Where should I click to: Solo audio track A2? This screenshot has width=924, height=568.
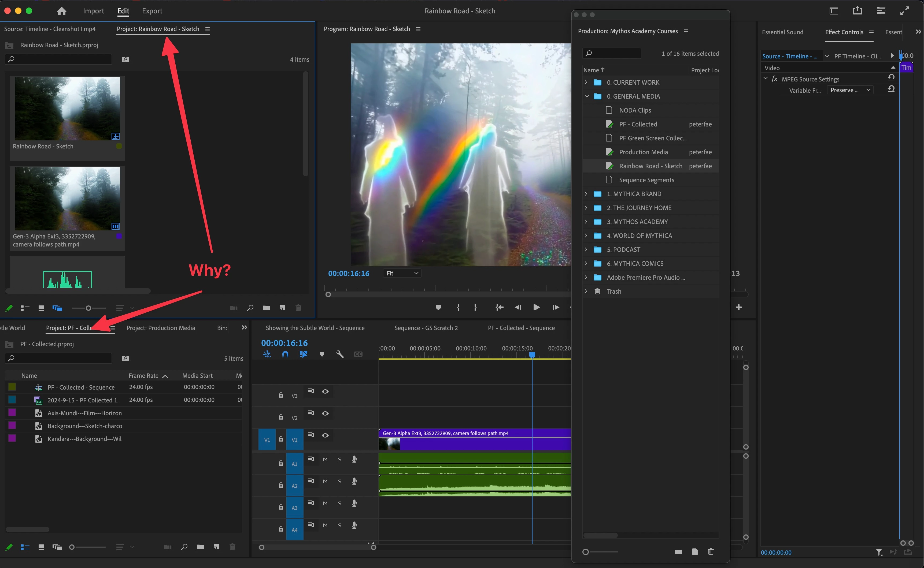[x=339, y=482]
